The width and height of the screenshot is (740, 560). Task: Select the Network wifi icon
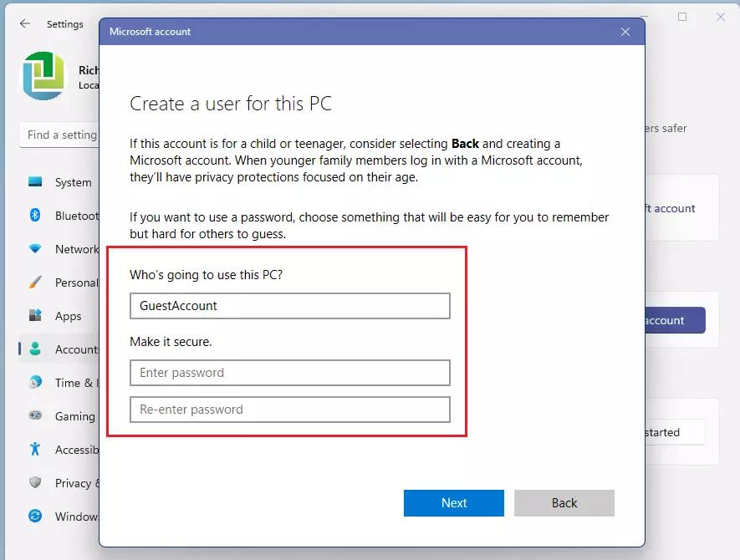(x=35, y=249)
